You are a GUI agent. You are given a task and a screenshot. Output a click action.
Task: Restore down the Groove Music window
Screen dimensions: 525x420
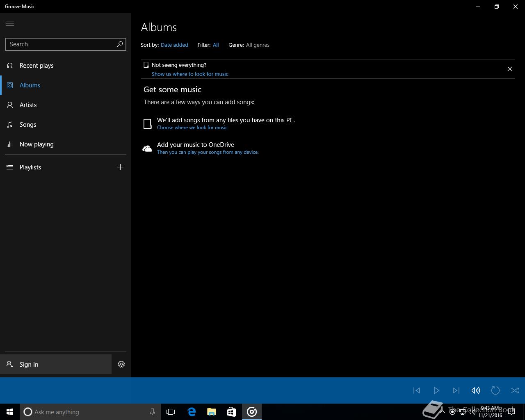click(x=497, y=7)
